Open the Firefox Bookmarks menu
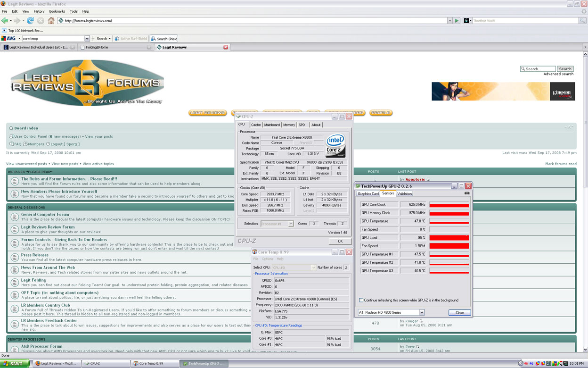 coord(57,11)
